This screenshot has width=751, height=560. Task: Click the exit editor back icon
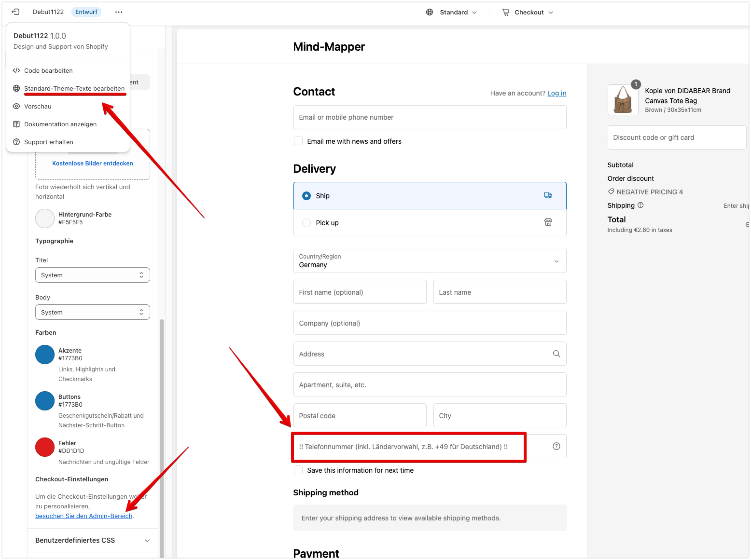(x=16, y=12)
